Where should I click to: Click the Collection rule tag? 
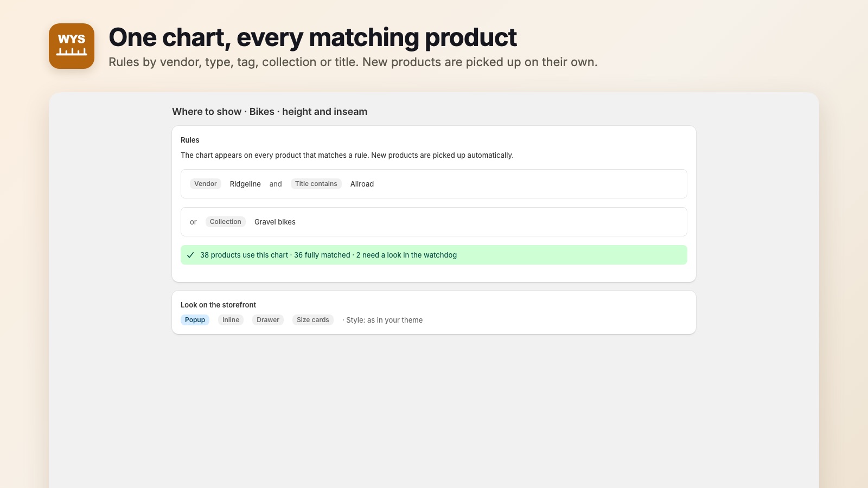coord(226,222)
